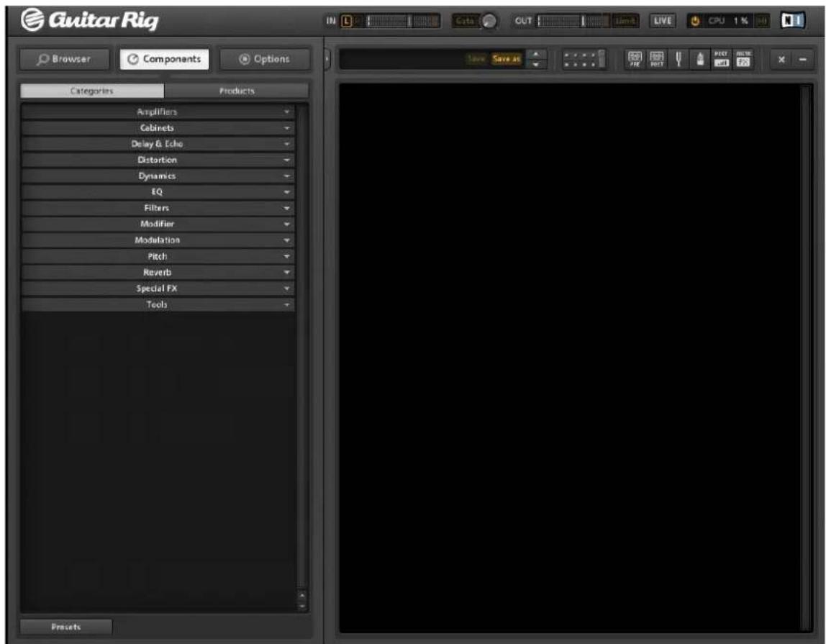Clear the rack with X button
Viewport: 826px width, 644px height.
(x=781, y=60)
